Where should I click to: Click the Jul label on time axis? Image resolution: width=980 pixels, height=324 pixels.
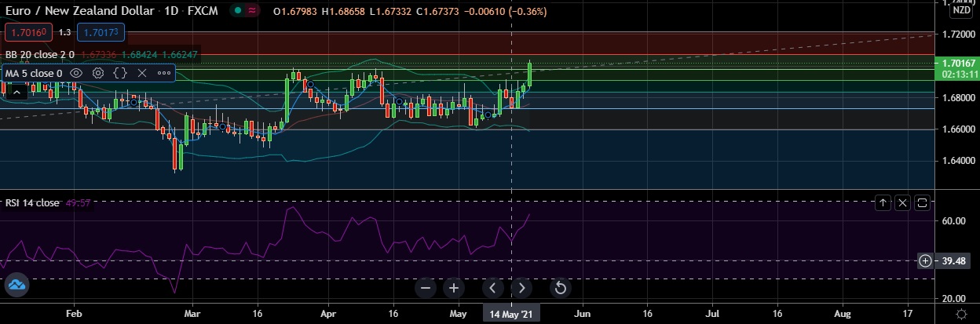pos(714,313)
